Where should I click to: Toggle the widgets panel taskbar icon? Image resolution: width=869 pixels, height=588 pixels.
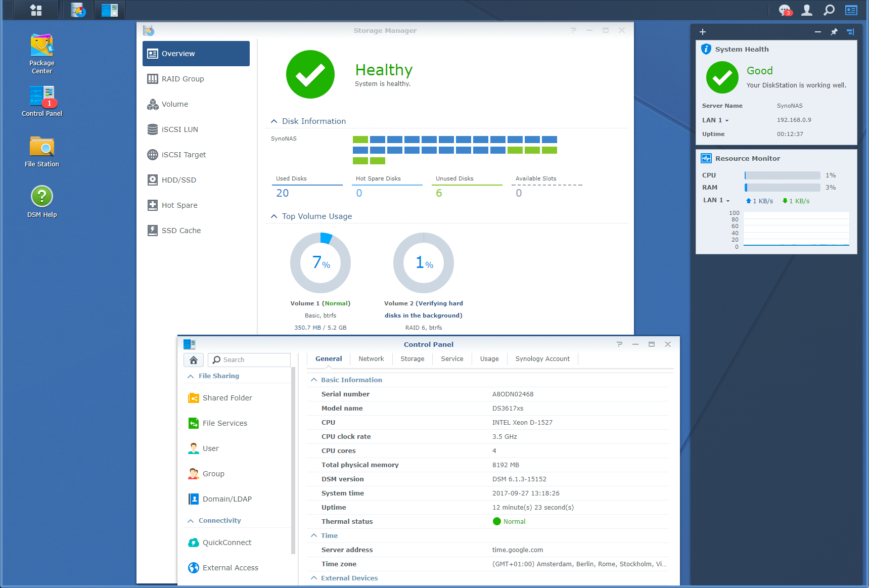point(851,10)
